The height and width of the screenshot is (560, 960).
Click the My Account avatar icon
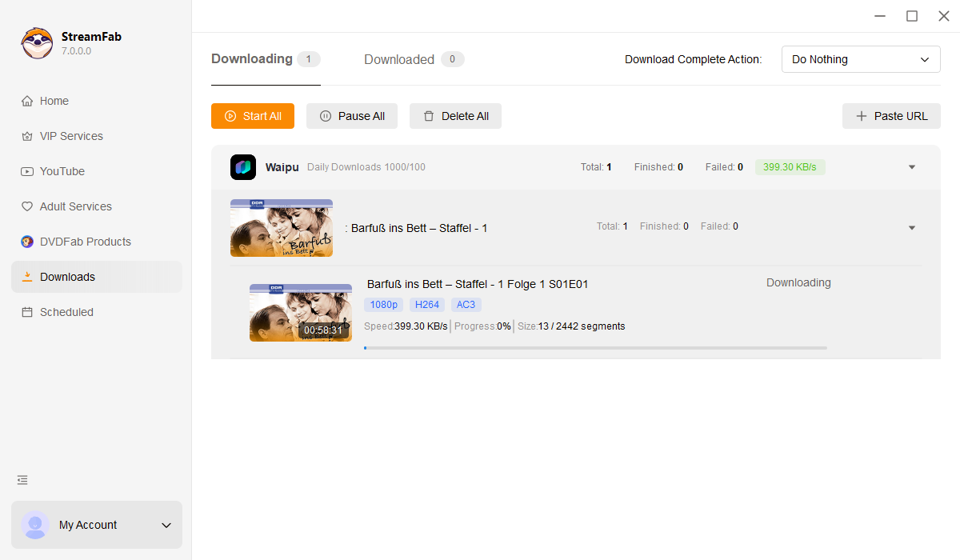point(35,525)
